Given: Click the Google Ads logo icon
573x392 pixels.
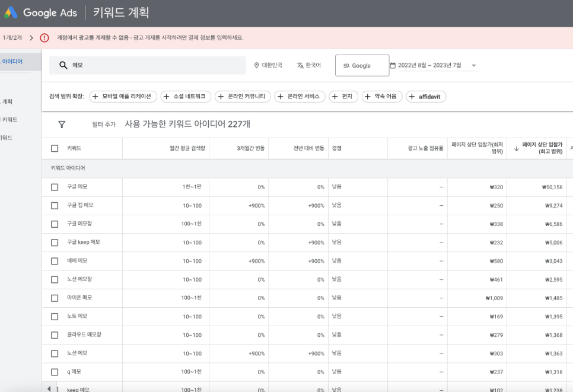Looking at the screenshot, I should click(x=11, y=12).
